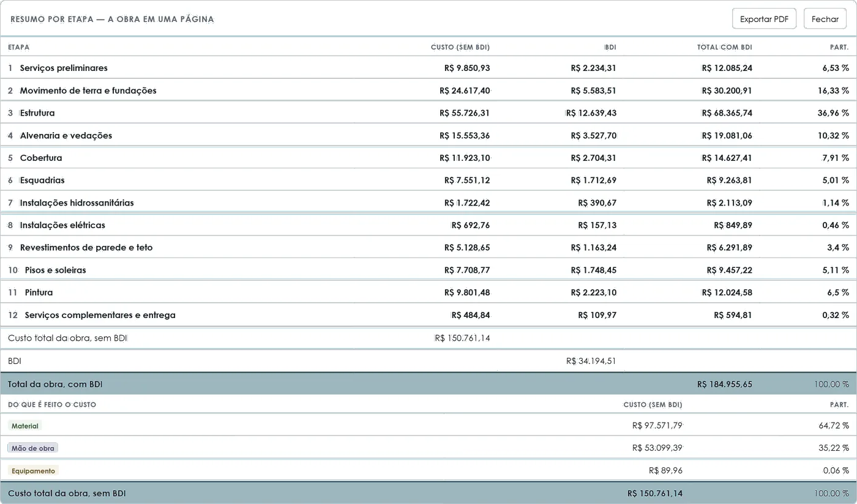Select Pisos e soleiras share 5,11 %

coord(836,270)
